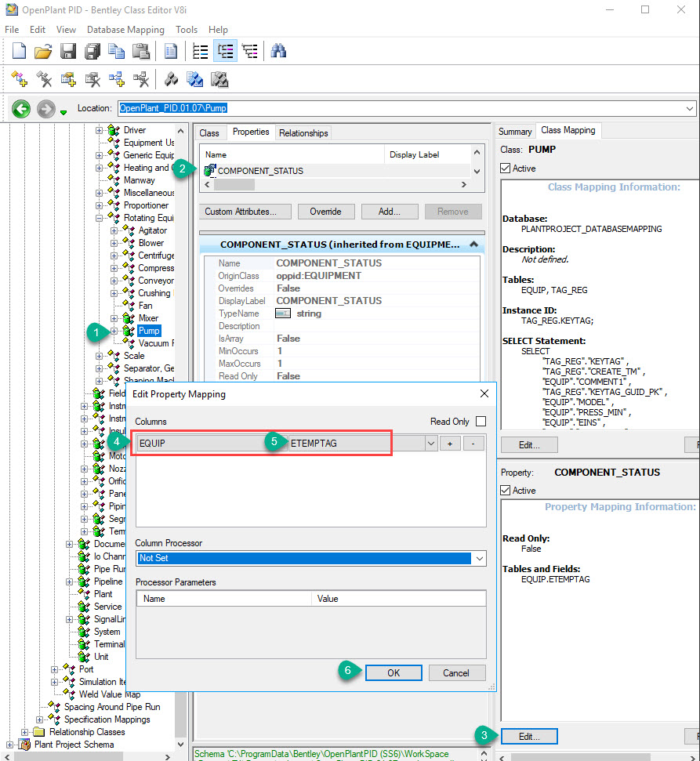Click the delete relationship diagram icon with X

[x=141, y=79]
